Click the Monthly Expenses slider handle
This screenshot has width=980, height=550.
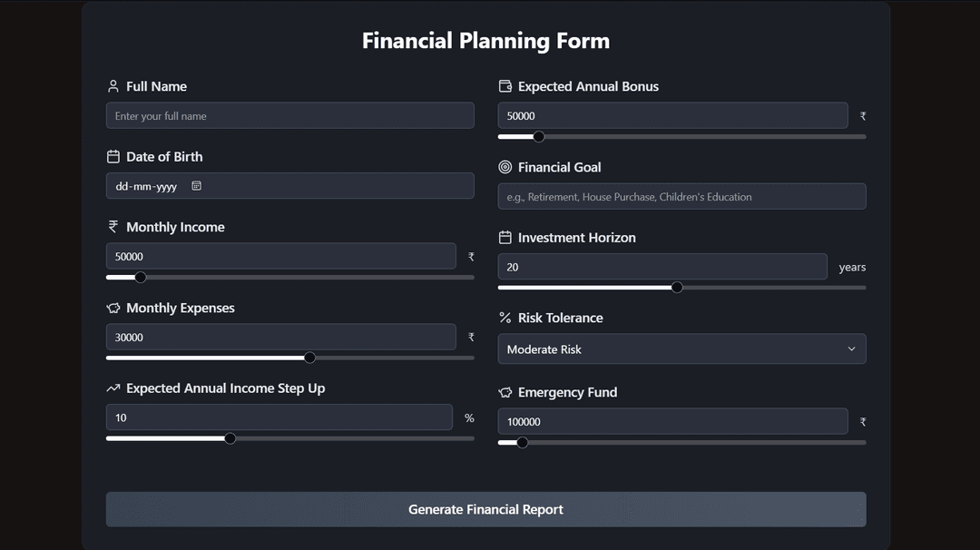309,358
